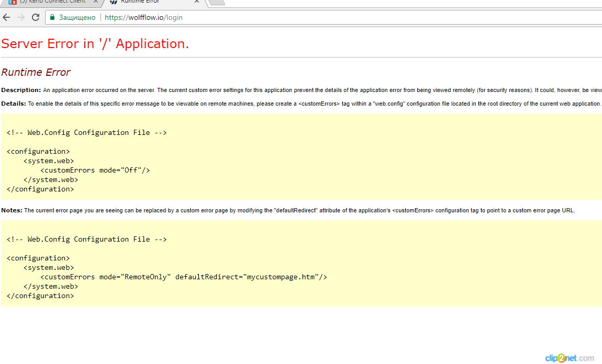Click the opening <configuration> line in first code block
Screen dimensions: 602x364
click(38, 152)
